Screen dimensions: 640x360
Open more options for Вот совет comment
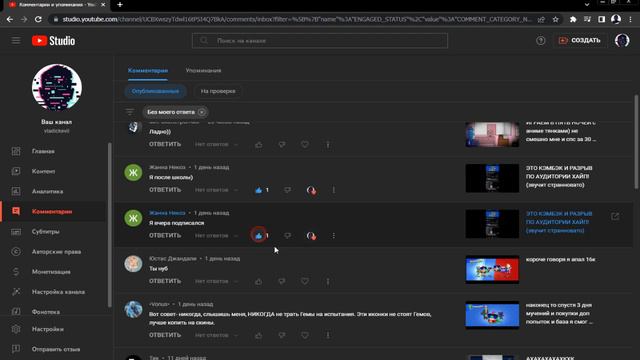(x=328, y=336)
